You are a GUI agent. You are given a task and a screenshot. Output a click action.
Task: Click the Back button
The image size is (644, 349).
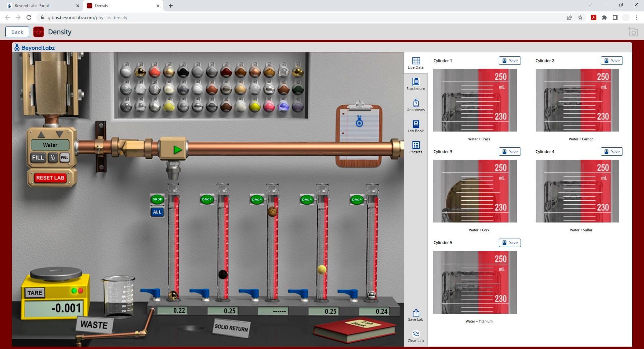[x=17, y=32]
